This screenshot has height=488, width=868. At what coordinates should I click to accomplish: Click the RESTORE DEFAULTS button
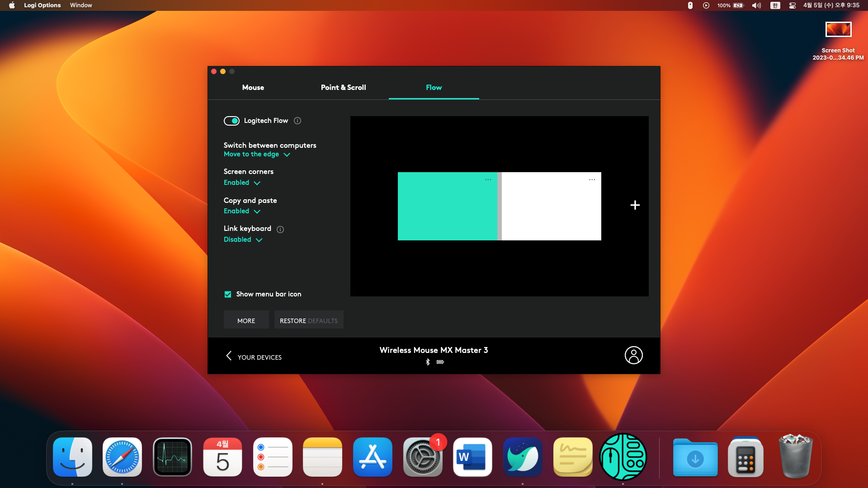pos(309,320)
